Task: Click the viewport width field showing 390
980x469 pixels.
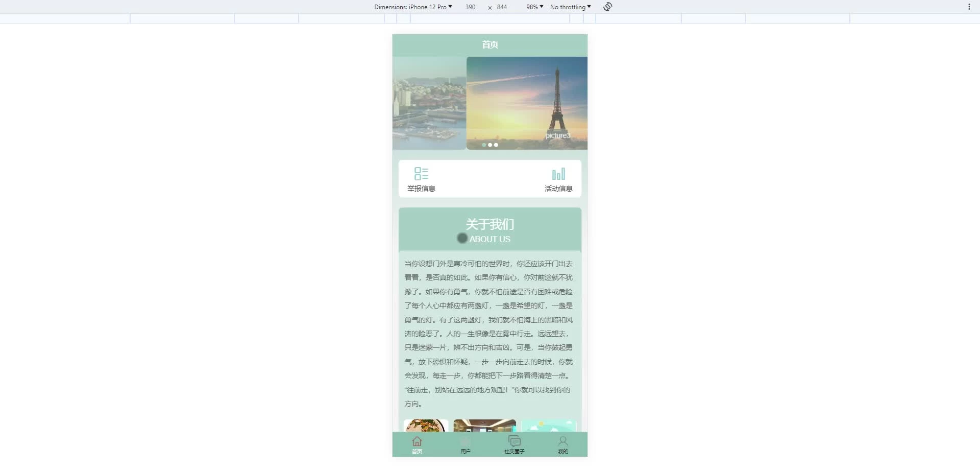Action: click(470, 7)
